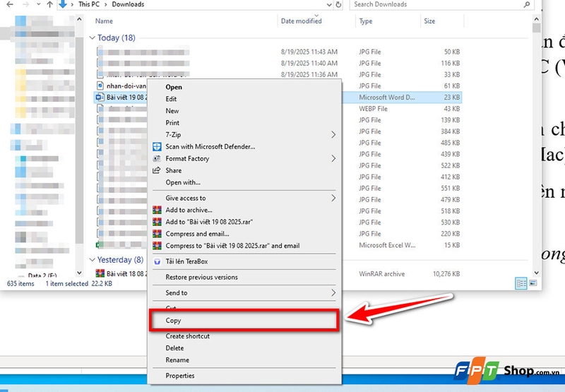This screenshot has width=565, height=392.
Task: Click the TeraBox upload icon
Action: pyautogui.click(x=157, y=261)
